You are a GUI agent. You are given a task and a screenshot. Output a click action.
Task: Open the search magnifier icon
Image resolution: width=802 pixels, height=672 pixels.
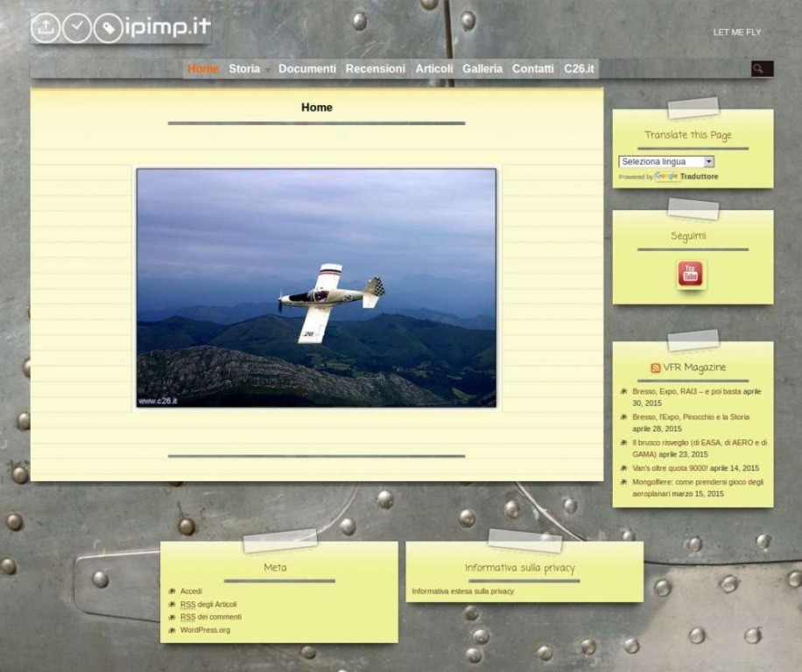coord(761,68)
